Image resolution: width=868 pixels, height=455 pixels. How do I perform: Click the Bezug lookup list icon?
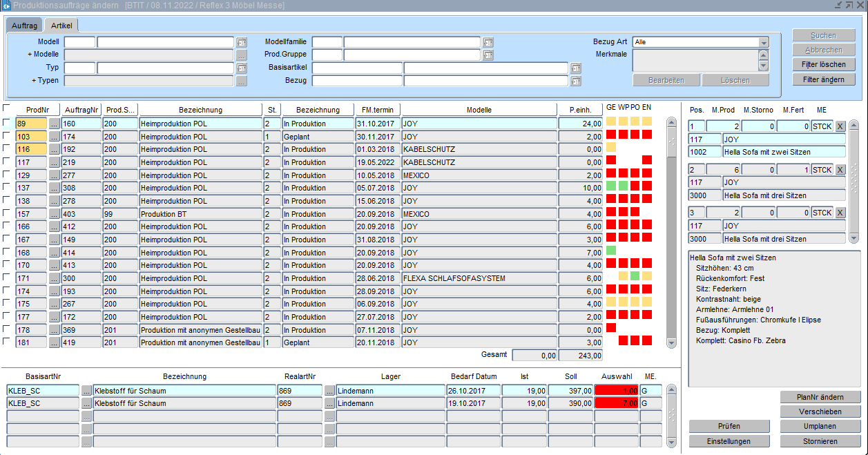click(576, 81)
